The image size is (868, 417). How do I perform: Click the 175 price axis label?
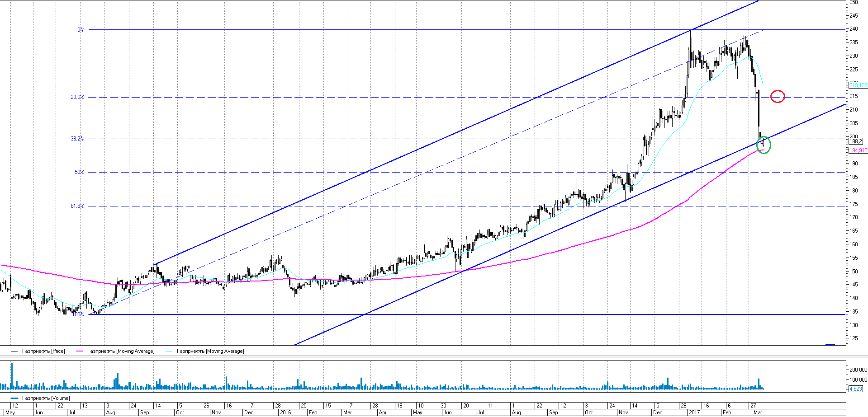click(854, 204)
